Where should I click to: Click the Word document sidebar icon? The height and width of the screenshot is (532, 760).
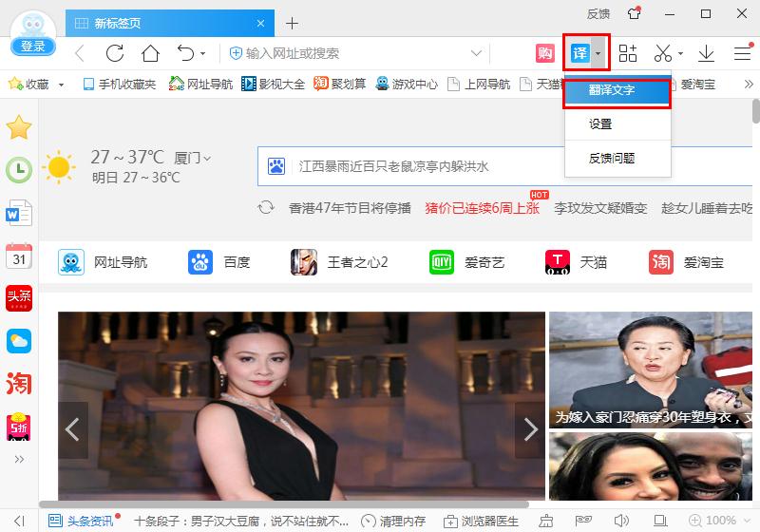coord(19,213)
